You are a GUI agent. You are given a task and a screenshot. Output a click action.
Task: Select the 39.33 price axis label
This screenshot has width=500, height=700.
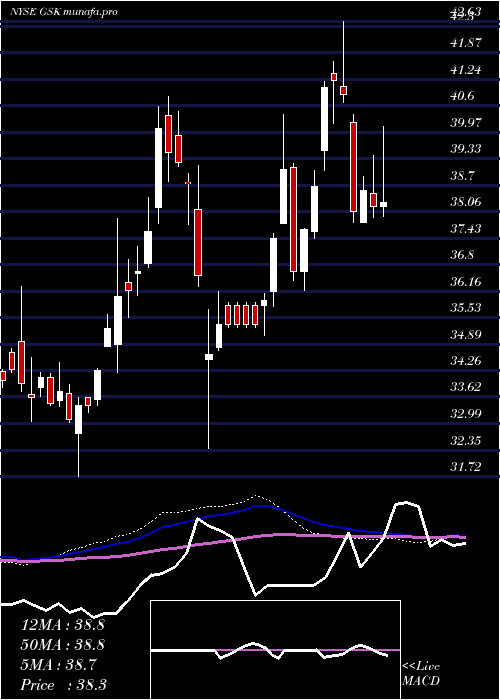(x=466, y=149)
